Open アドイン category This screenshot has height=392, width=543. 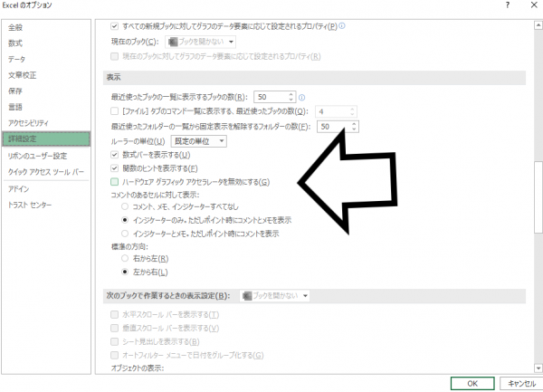pyautogui.click(x=46, y=189)
